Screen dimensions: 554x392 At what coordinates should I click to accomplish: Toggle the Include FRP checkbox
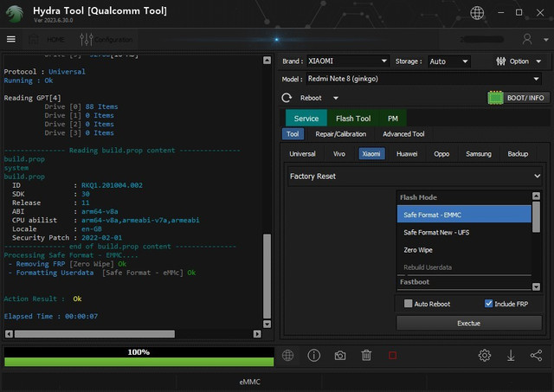(x=488, y=304)
